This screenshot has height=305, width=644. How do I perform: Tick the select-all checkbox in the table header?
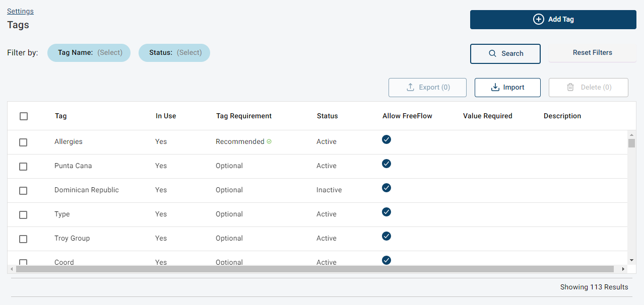pyautogui.click(x=24, y=116)
